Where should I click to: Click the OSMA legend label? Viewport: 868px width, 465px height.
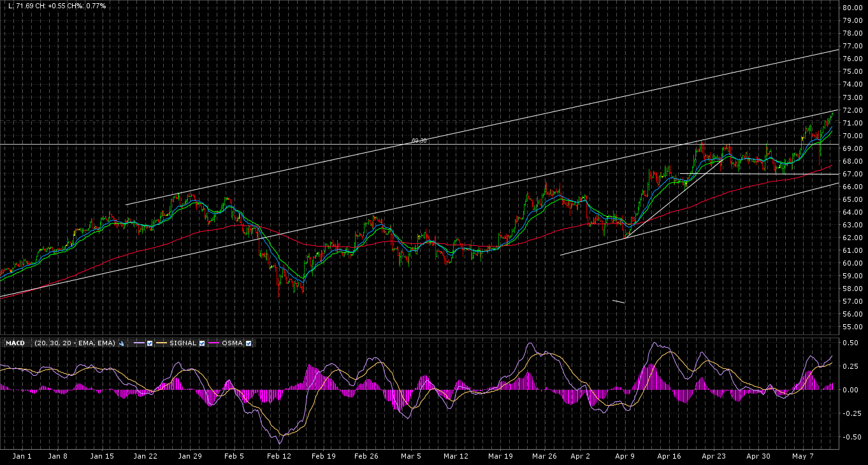click(232, 343)
